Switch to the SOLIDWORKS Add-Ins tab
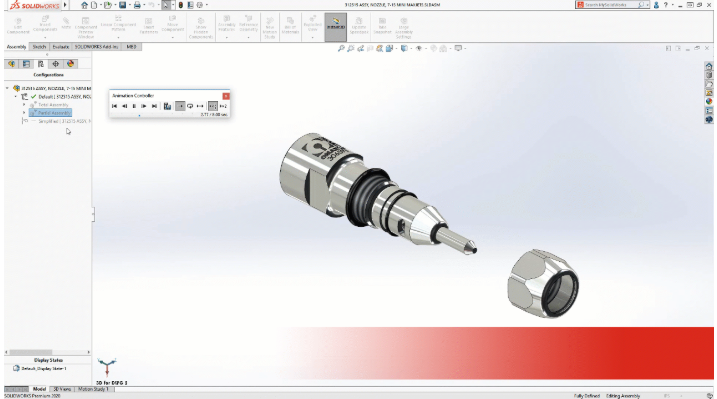Image resolution: width=717 pixels, height=399 pixels. (x=96, y=47)
